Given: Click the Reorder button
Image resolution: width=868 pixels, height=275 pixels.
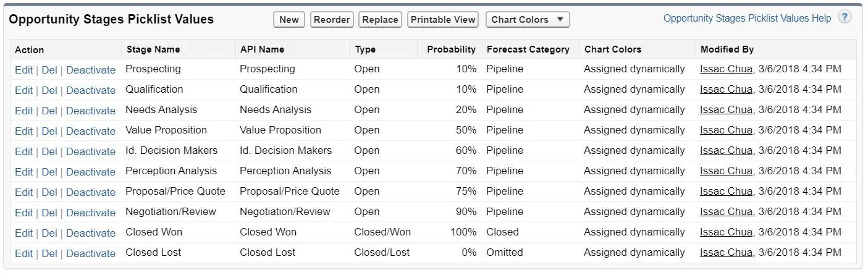Looking at the screenshot, I should tap(332, 20).
